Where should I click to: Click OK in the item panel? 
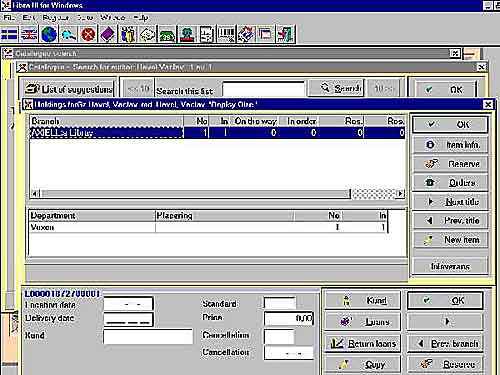(x=445, y=300)
